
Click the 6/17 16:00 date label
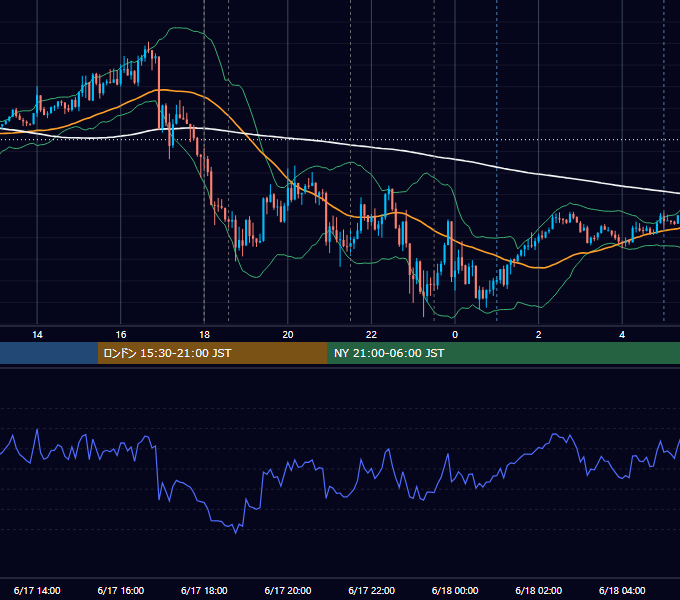[121, 590]
